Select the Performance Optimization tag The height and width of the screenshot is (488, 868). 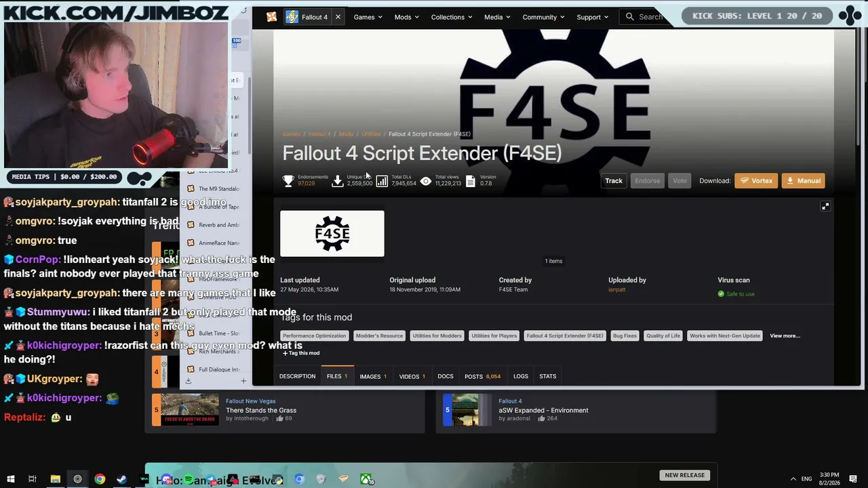(x=315, y=335)
